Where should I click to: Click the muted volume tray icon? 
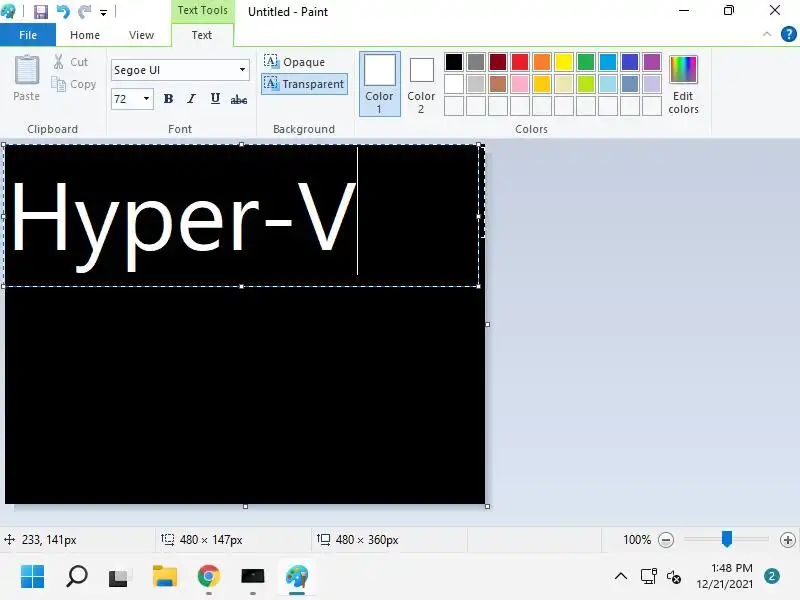[673, 577]
